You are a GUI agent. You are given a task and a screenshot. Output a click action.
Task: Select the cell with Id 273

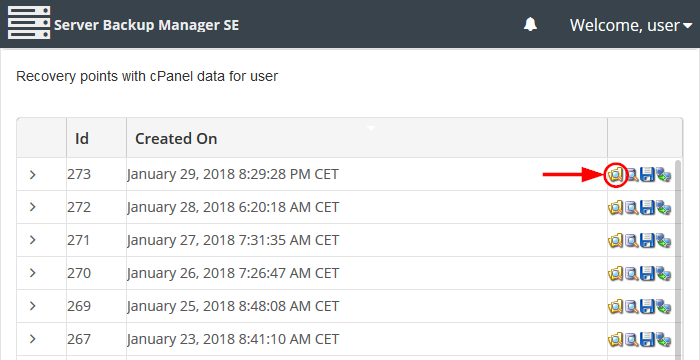(x=96, y=174)
